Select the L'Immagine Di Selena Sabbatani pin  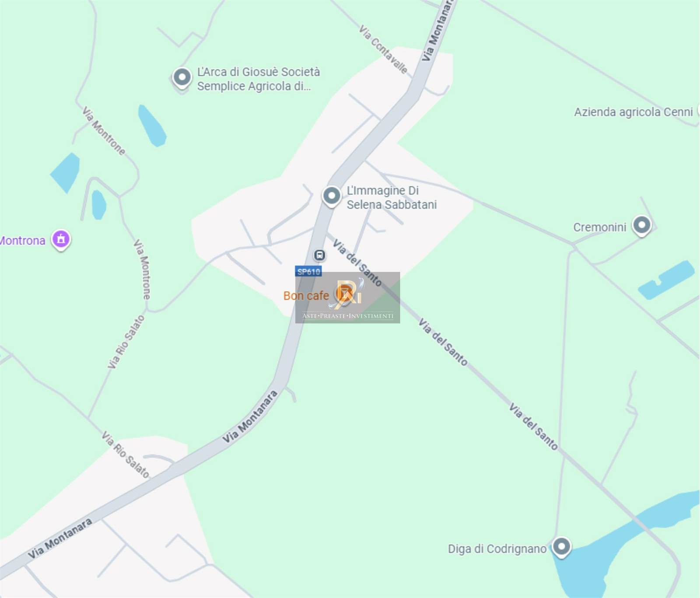point(332,196)
